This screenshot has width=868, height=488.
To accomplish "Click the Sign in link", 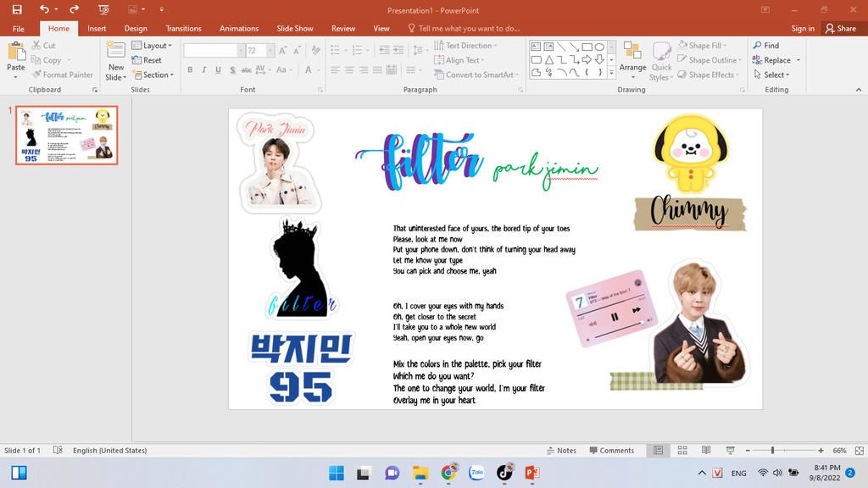I will tap(803, 28).
